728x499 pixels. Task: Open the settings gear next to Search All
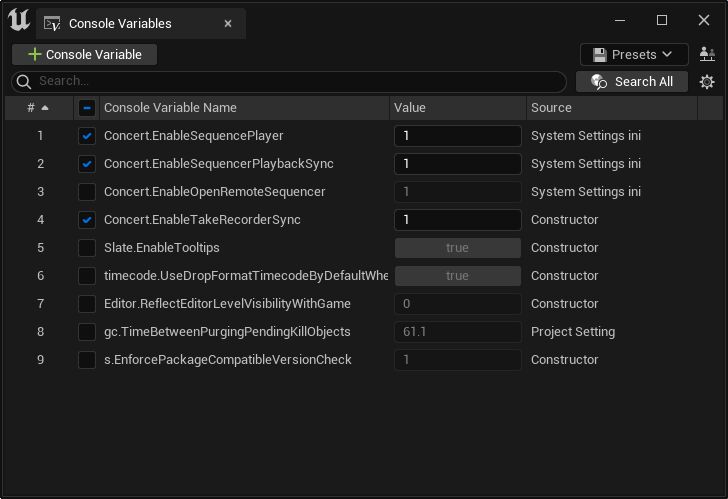click(x=707, y=82)
